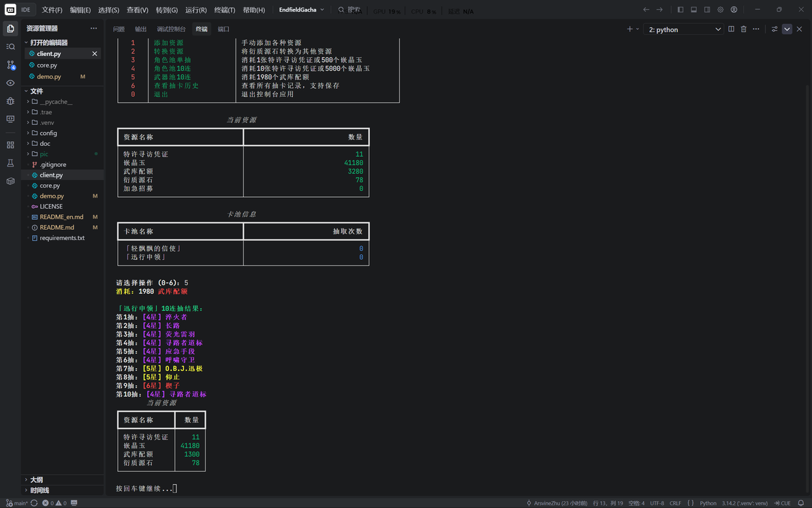The width and height of the screenshot is (812, 508).
Task: Select requirements.txt in file tree
Action: pyautogui.click(x=62, y=238)
